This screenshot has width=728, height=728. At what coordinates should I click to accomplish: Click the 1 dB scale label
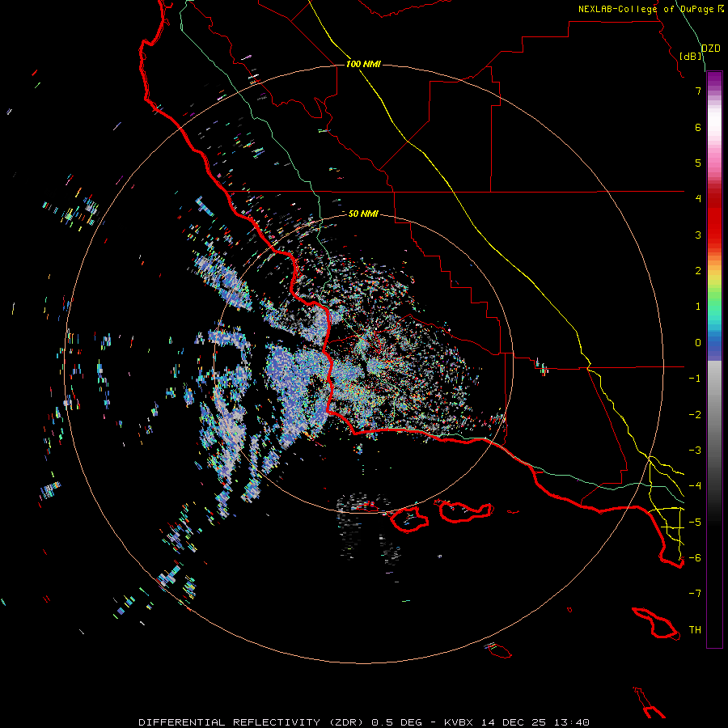(x=698, y=307)
